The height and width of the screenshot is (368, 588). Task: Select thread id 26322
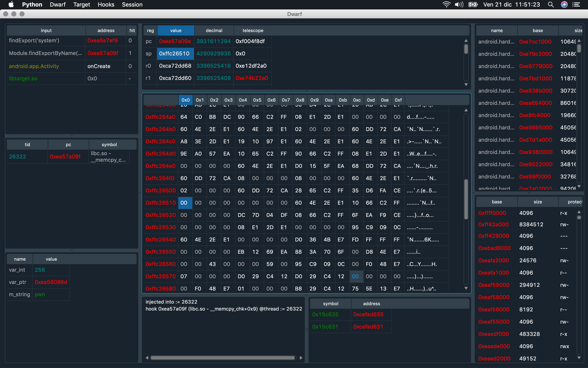(27, 157)
